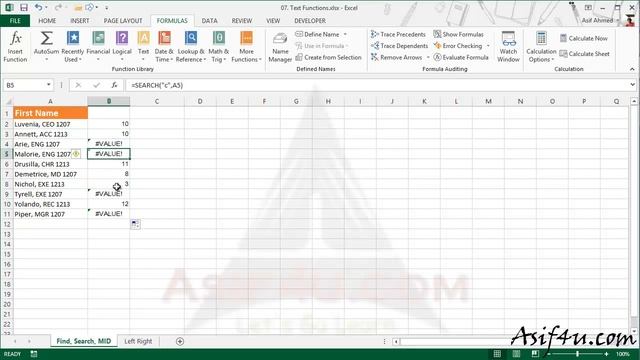This screenshot has height=360, width=640.
Task: Click Remove Arrows
Action: (x=397, y=58)
